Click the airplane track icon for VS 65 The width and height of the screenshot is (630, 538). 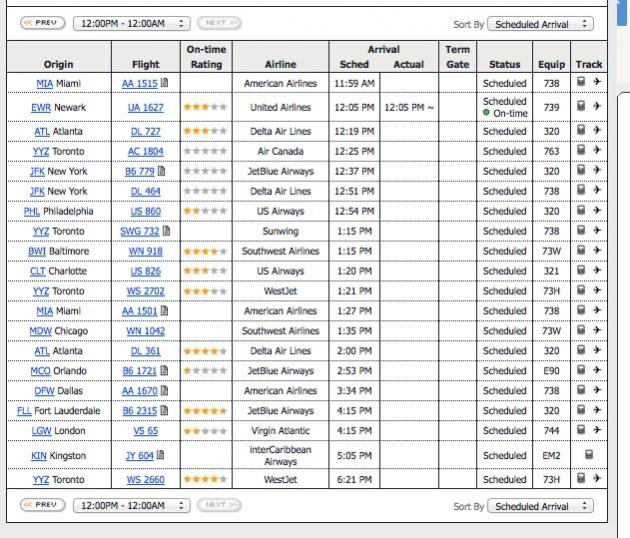598,431
